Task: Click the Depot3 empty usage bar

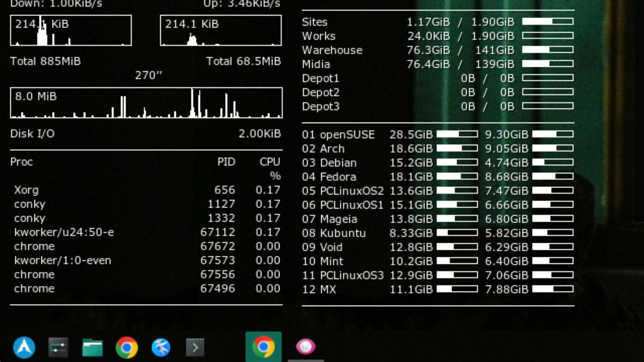Action: (x=547, y=106)
